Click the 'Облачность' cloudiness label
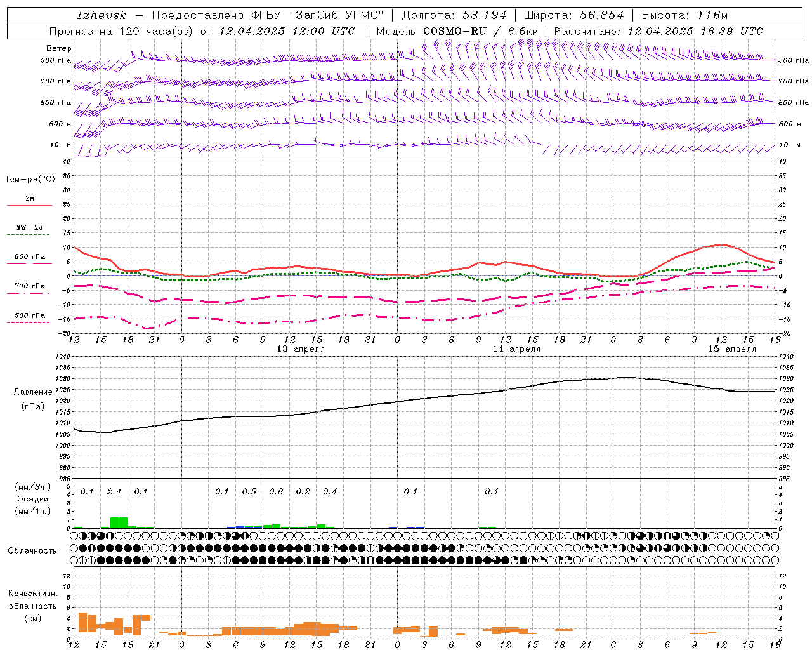The height and width of the screenshot is (650, 812). [x=32, y=551]
